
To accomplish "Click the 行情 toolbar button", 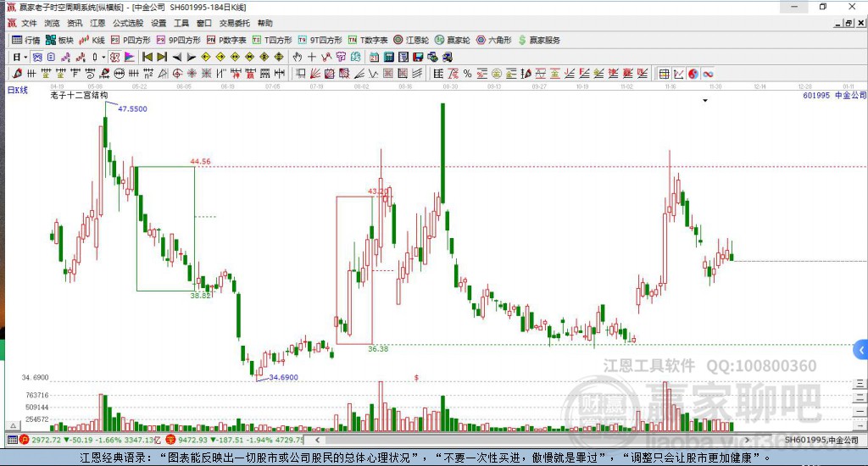I will click(26, 40).
